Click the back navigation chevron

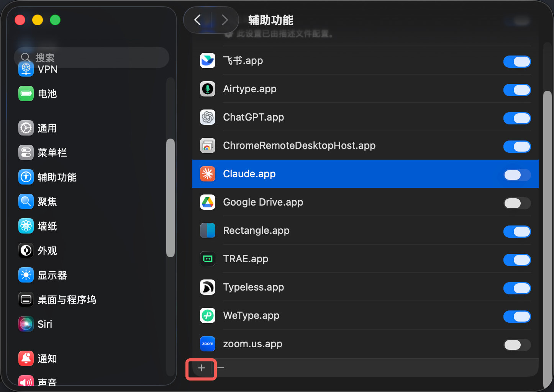pos(198,20)
